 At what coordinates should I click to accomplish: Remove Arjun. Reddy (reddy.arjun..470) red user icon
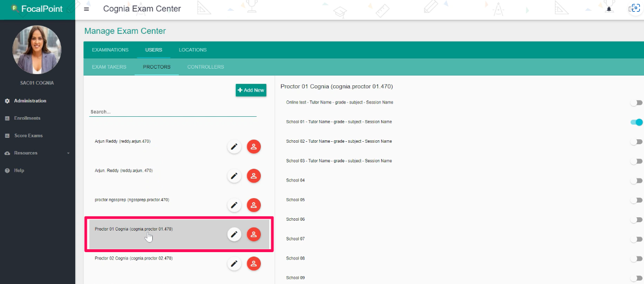pyautogui.click(x=253, y=176)
